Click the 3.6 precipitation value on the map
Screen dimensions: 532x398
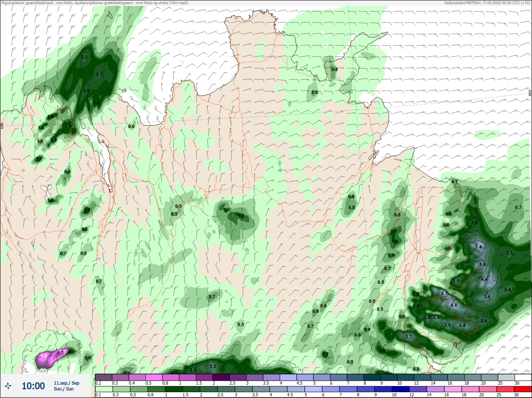(456, 281)
